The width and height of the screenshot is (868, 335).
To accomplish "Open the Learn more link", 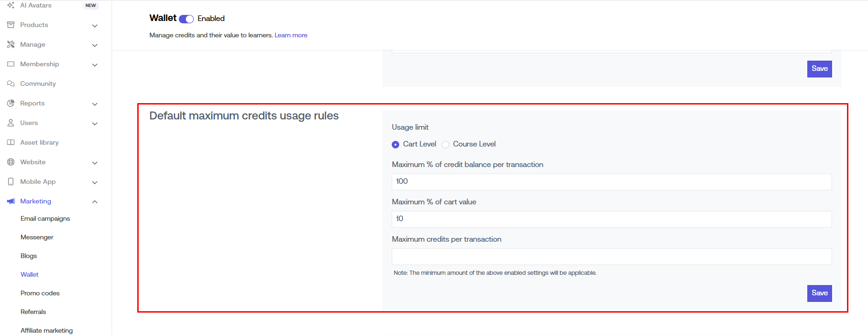I will click(x=291, y=35).
